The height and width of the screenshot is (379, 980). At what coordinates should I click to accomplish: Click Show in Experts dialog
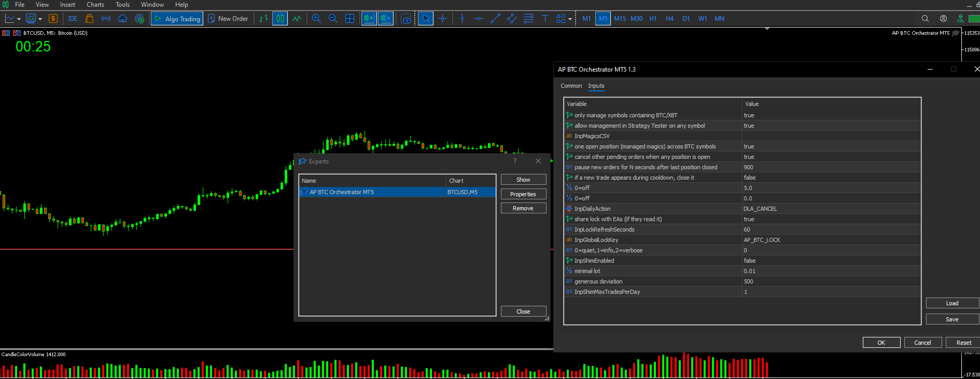[523, 180]
